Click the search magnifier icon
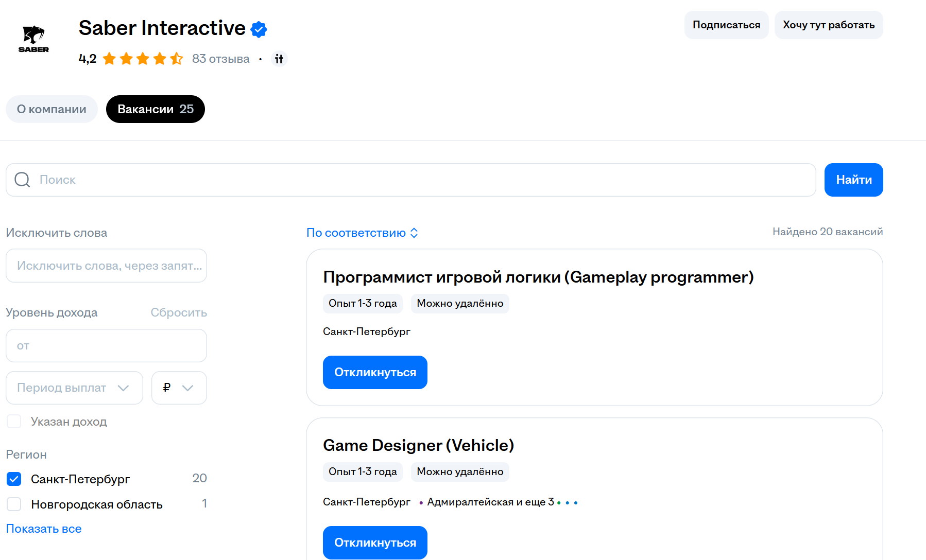926x560 pixels. tap(22, 180)
